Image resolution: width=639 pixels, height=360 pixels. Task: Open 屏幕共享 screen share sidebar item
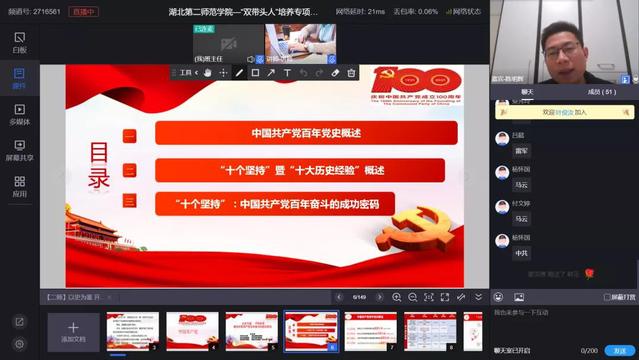click(x=20, y=150)
